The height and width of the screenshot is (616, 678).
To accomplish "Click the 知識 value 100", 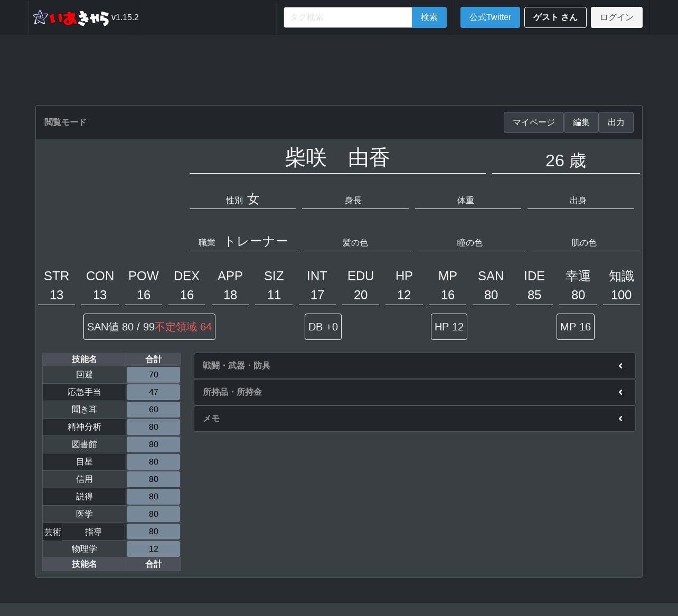I will pos(621,295).
